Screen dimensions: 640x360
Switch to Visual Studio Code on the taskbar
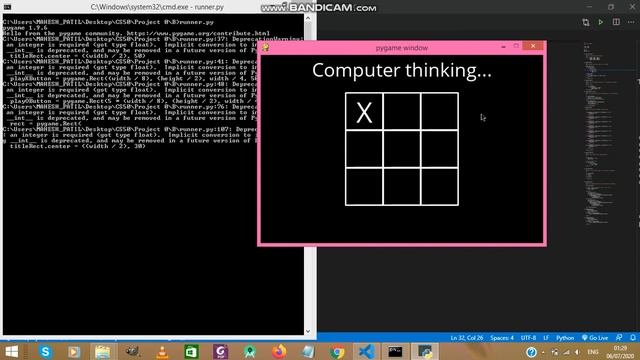pos(366,351)
